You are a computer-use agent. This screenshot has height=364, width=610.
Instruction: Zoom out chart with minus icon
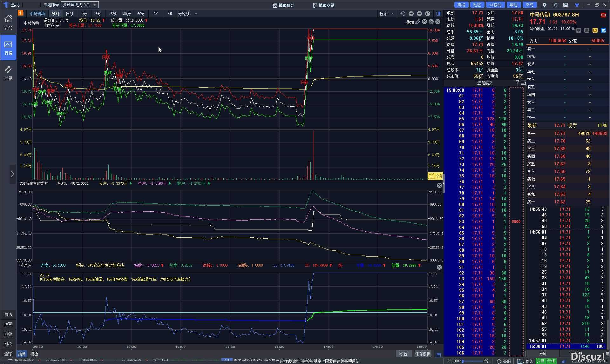tap(419, 14)
